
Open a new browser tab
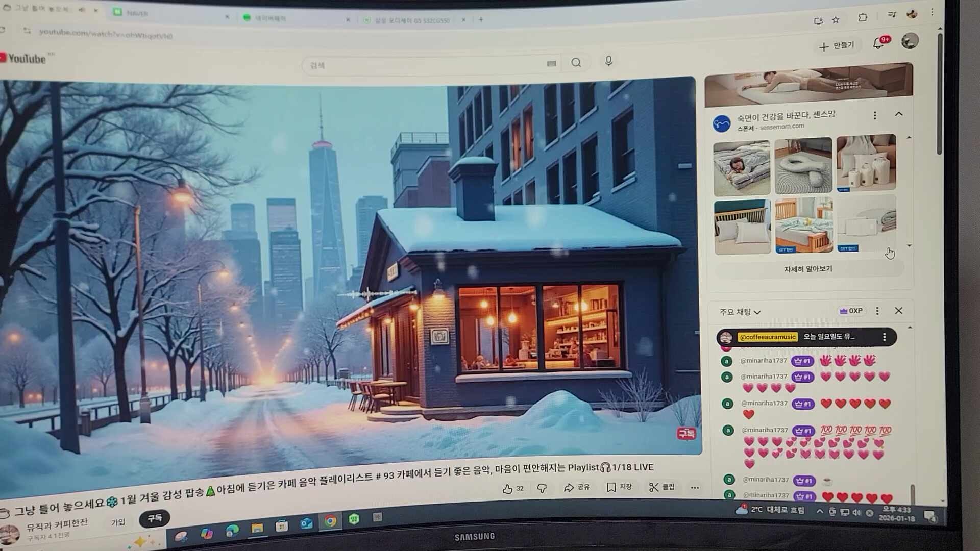(481, 19)
